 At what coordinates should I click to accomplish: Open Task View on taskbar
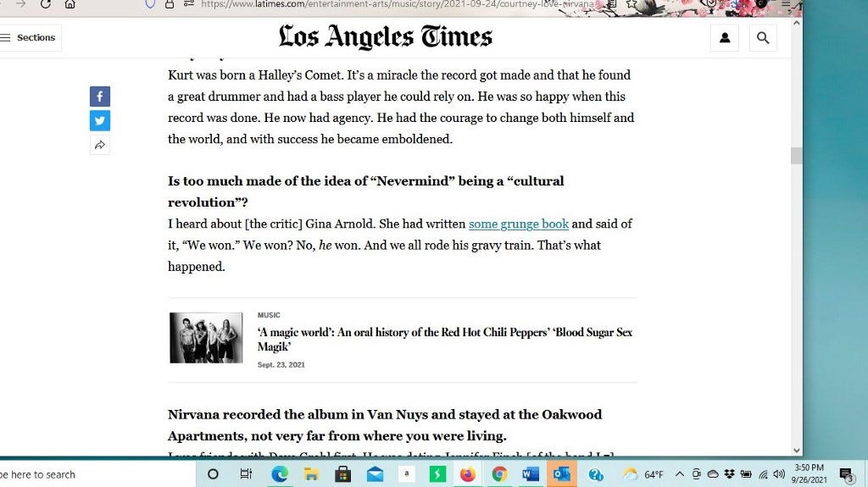(x=246, y=474)
